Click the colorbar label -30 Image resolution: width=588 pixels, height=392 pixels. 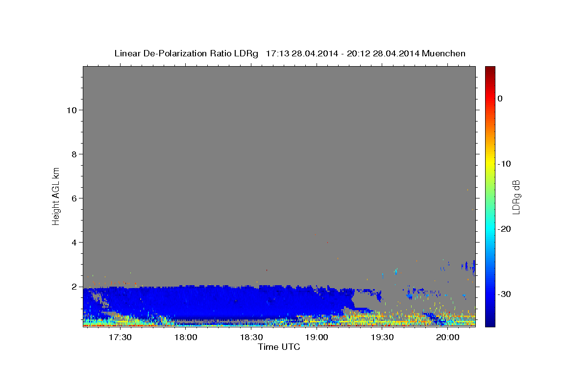pyautogui.click(x=504, y=294)
